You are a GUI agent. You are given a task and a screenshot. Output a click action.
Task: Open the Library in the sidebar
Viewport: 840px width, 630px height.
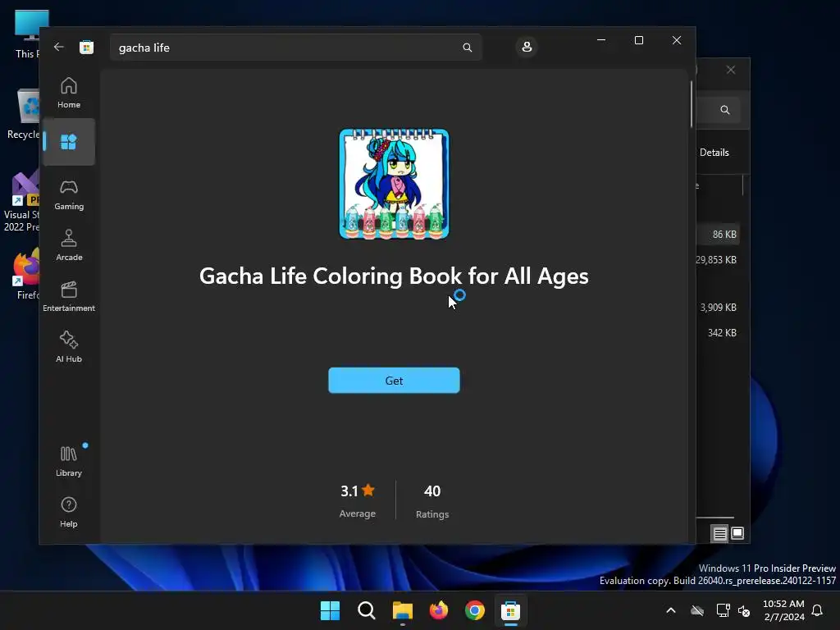(69, 461)
